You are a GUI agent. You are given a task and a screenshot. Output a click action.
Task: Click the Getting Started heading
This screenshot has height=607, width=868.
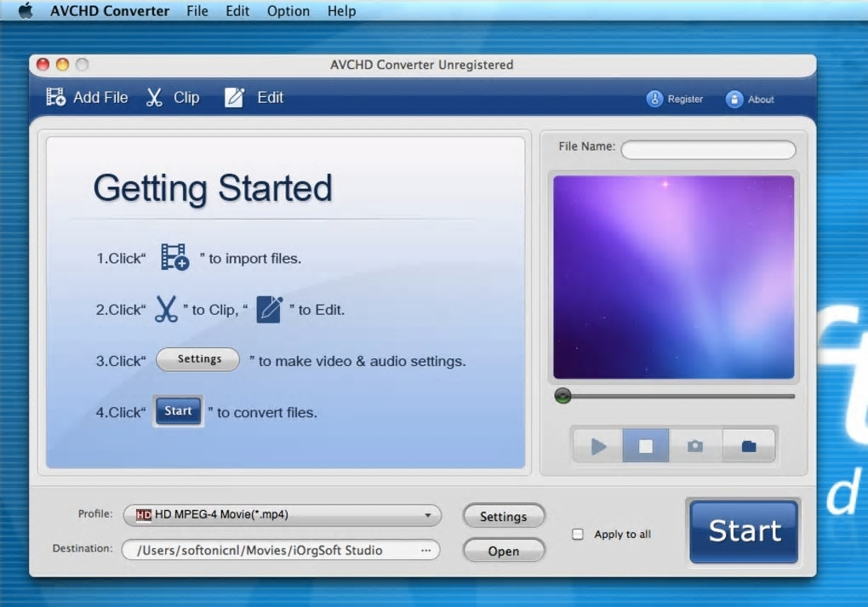click(213, 188)
